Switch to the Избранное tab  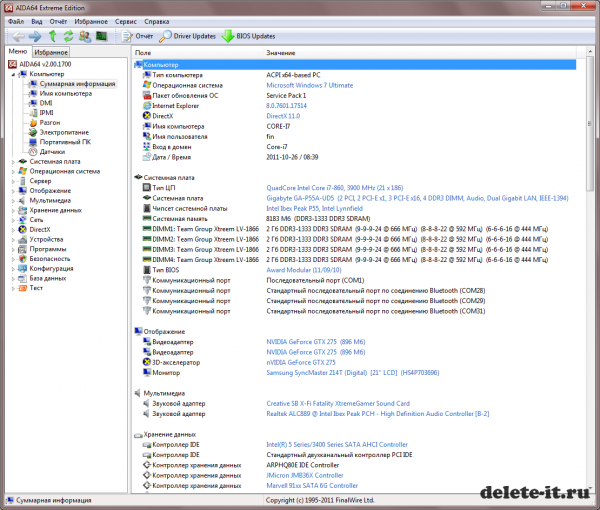tap(50, 51)
